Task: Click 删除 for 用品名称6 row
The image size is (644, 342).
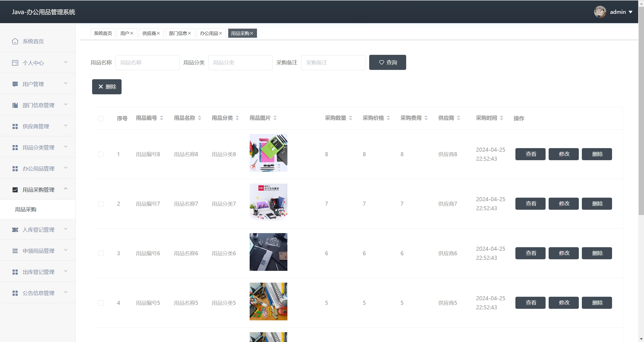Action: point(597,253)
